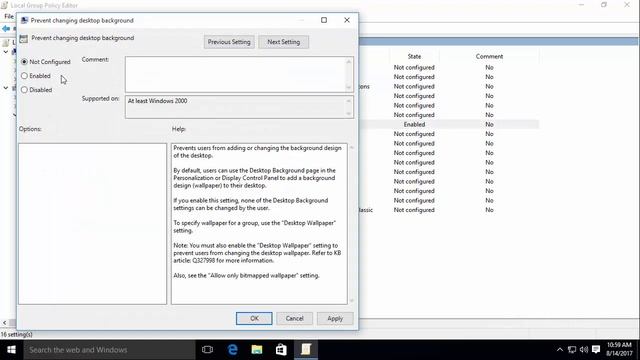Launch Microsoft Edge from taskbar
This screenshot has width=640, height=360.
click(232, 350)
